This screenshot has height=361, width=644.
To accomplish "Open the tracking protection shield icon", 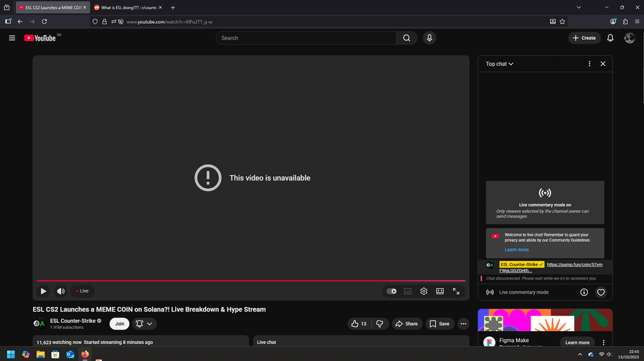I will coord(95,21).
